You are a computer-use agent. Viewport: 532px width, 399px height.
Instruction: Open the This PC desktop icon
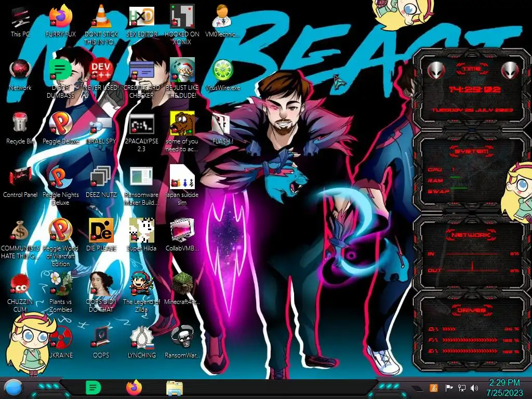coord(20,22)
